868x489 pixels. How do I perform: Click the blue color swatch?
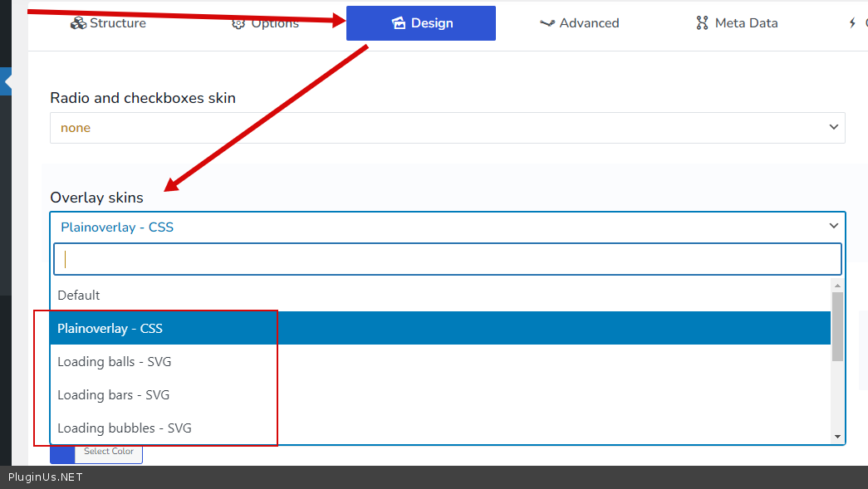pyautogui.click(x=62, y=452)
